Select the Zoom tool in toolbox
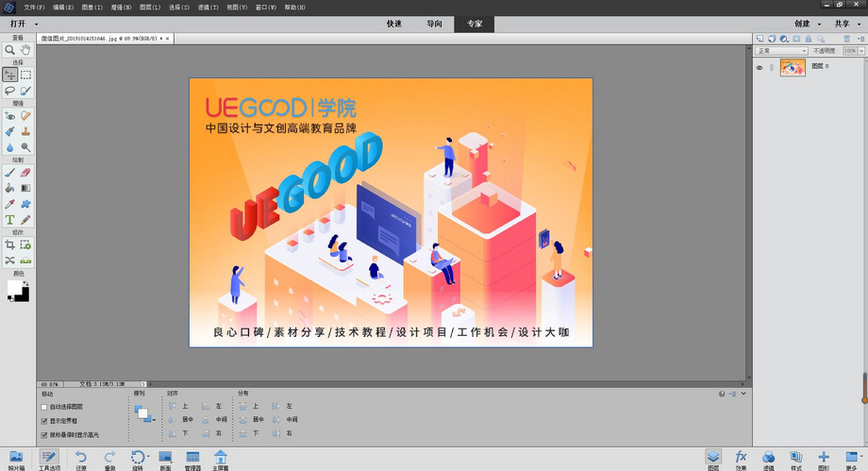 click(x=10, y=50)
